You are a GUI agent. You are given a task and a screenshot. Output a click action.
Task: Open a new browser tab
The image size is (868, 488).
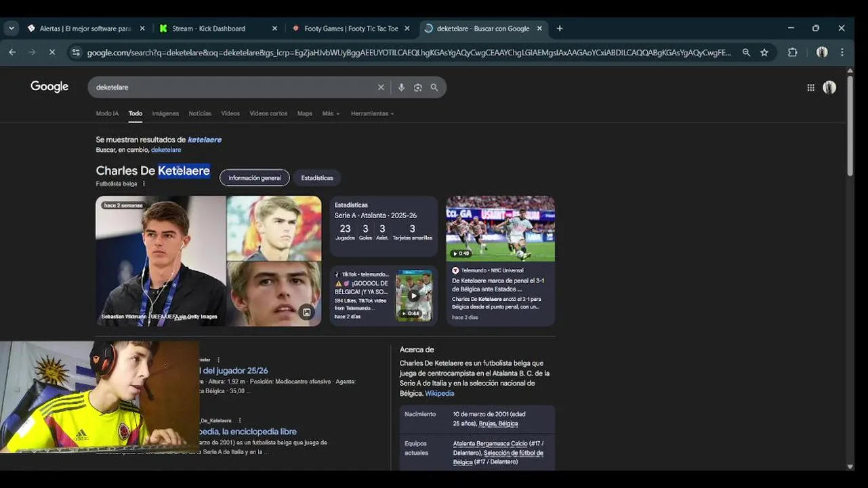tap(560, 28)
